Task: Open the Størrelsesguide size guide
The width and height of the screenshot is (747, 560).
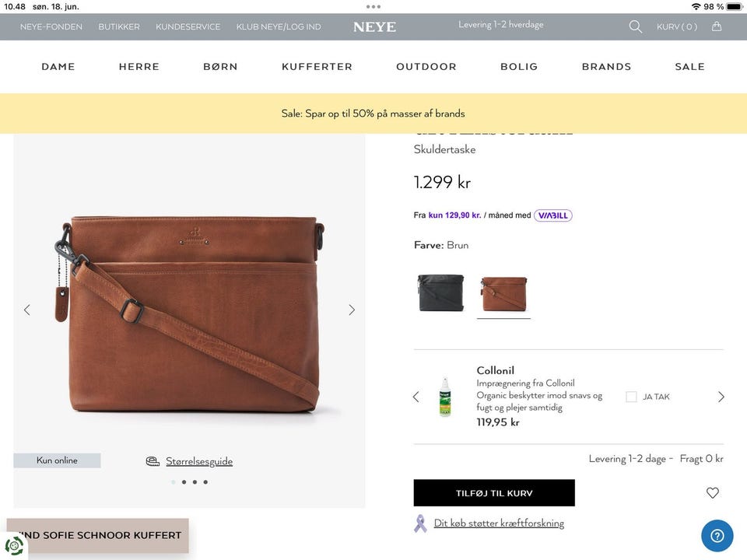Action: [198, 461]
